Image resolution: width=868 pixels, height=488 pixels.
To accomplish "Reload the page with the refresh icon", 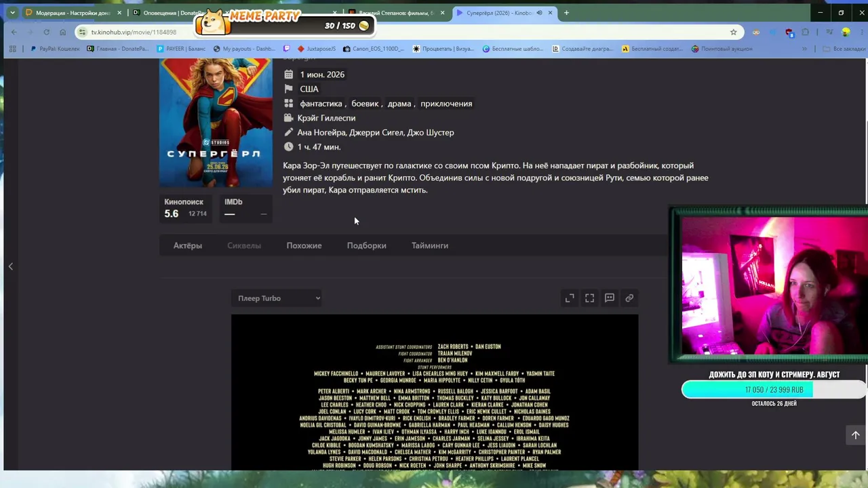I will point(46,32).
